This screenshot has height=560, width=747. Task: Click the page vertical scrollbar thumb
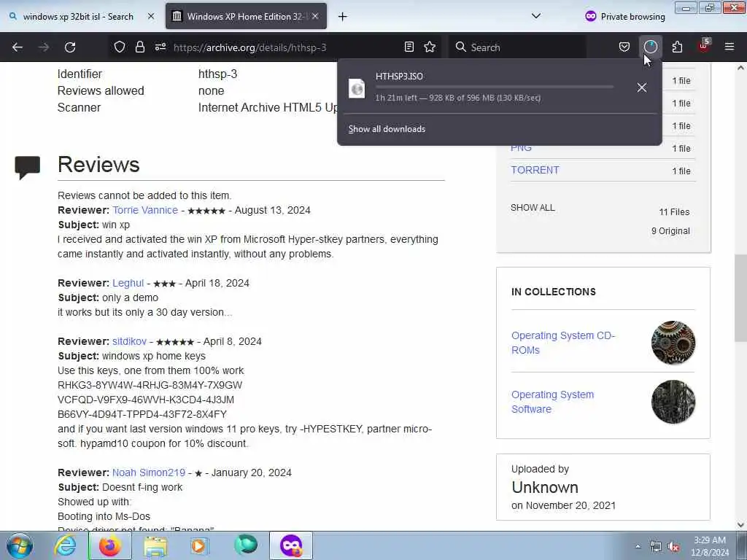pyautogui.click(x=741, y=298)
